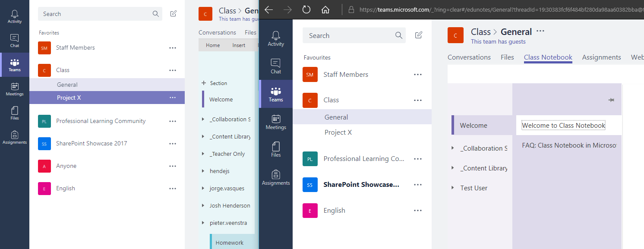
Task: Click the padlock site info icon
Action: coord(351,9)
